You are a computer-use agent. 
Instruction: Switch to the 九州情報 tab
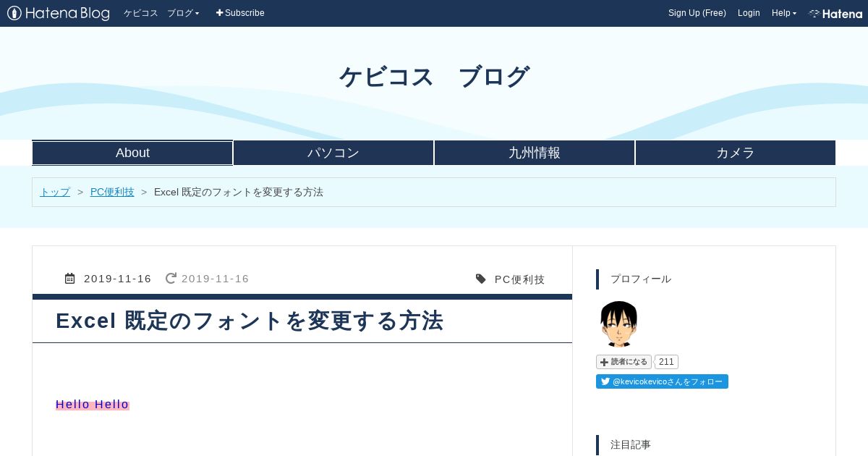click(535, 153)
